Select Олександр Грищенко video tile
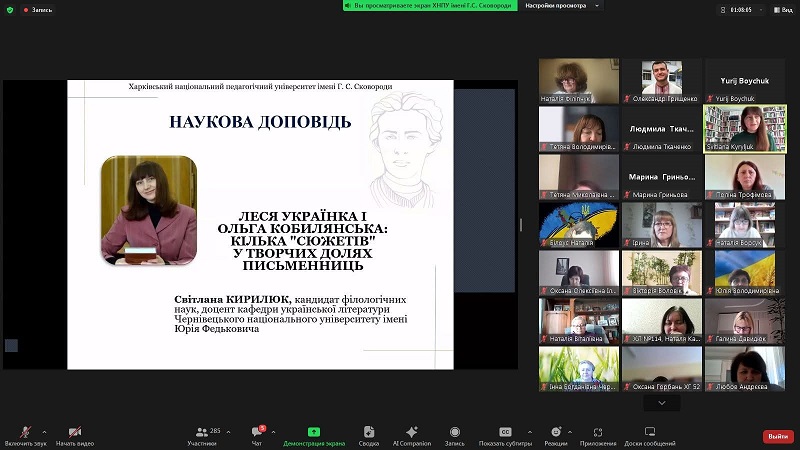This screenshot has width=800, height=450. [662, 81]
